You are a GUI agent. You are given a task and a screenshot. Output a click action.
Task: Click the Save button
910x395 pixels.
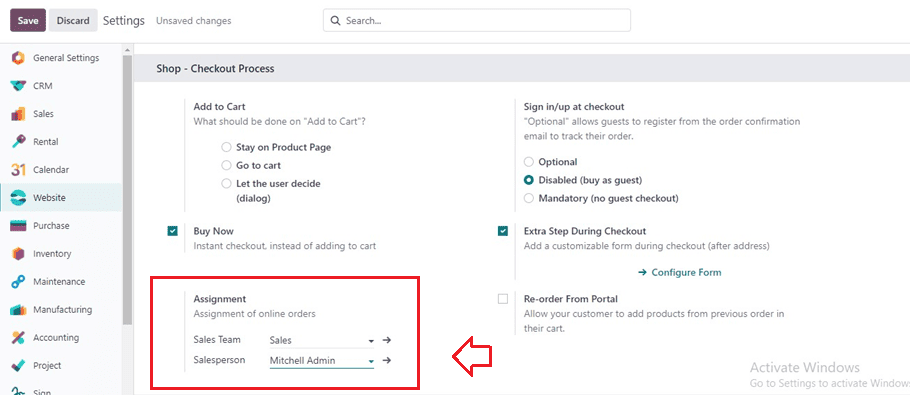[x=28, y=20]
